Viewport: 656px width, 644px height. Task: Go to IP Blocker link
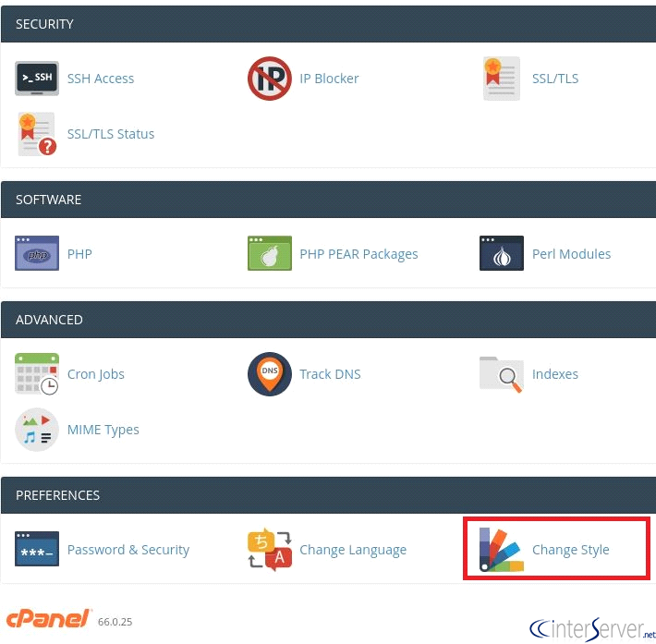329,79
